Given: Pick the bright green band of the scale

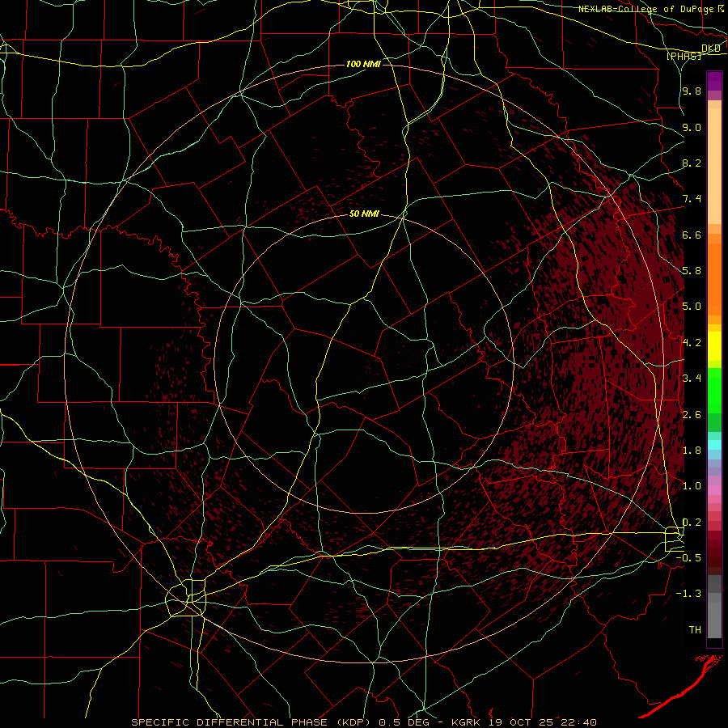Looking at the screenshot, I should click(714, 391).
